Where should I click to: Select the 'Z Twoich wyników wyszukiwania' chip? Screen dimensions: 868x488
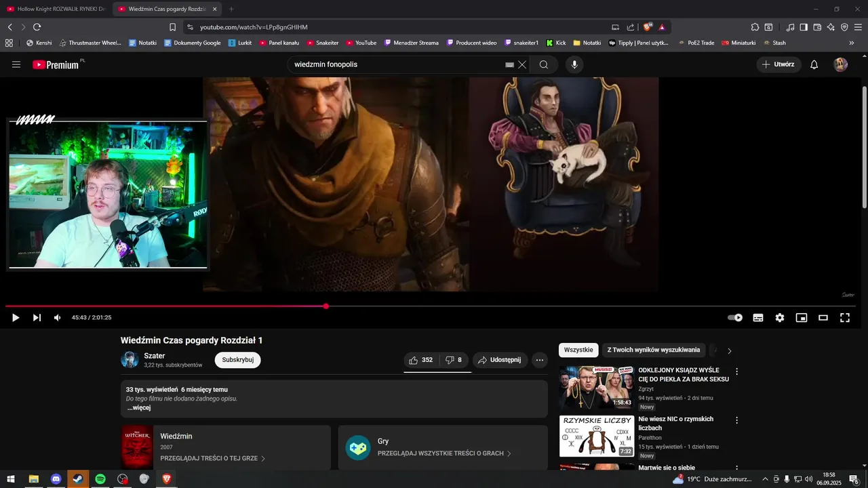point(654,350)
